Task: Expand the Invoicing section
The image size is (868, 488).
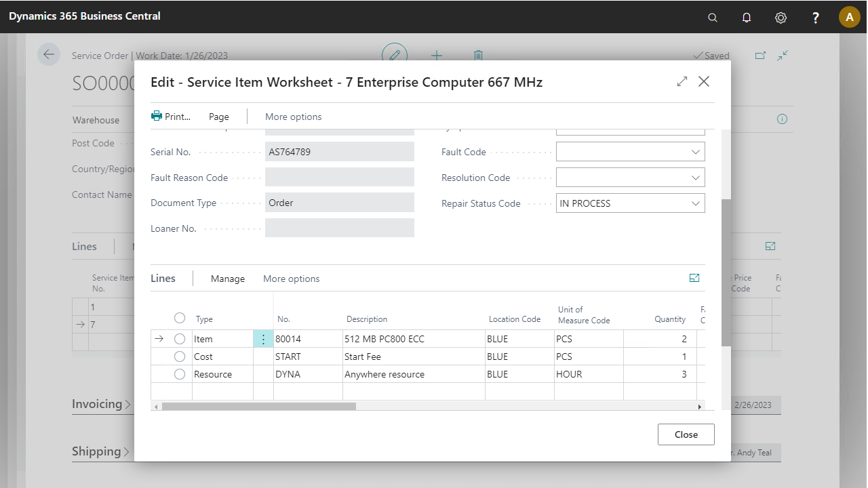Action: [102, 404]
